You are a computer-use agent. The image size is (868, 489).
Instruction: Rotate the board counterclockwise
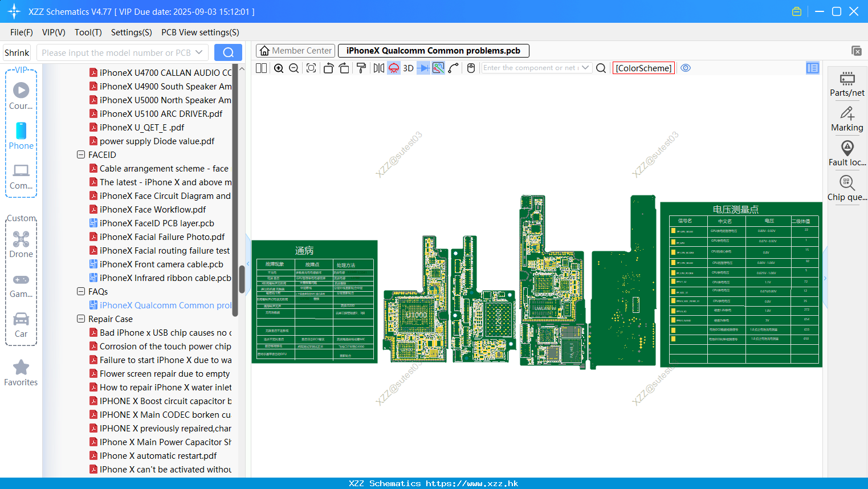(328, 68)
